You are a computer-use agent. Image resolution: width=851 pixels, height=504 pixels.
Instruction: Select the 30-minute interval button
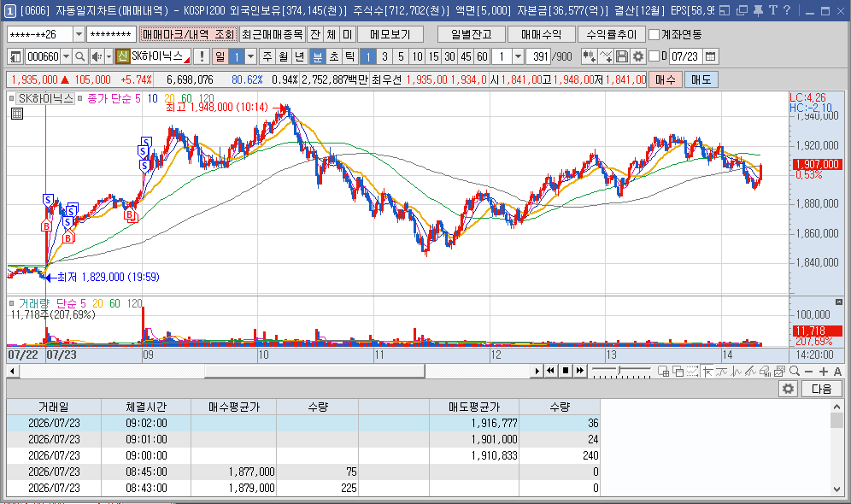(449, 56)
